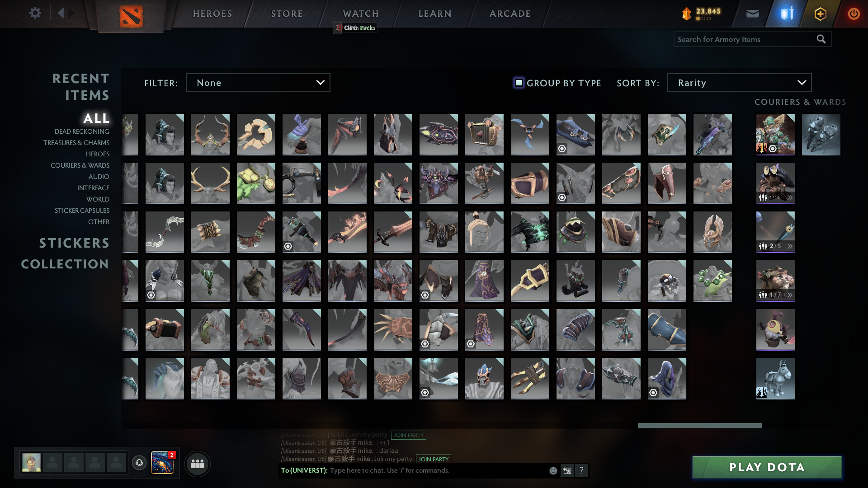Open the Sort By Rarity dropdown

[739, 83]
